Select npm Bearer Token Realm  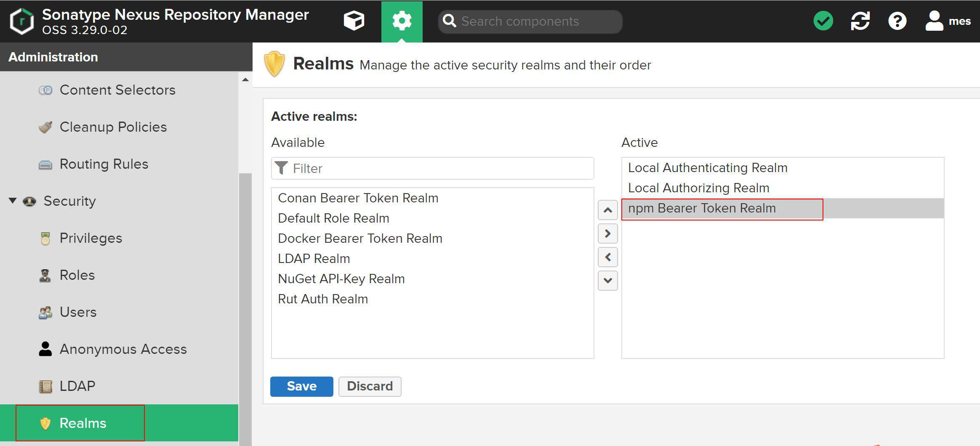[783, 208]
